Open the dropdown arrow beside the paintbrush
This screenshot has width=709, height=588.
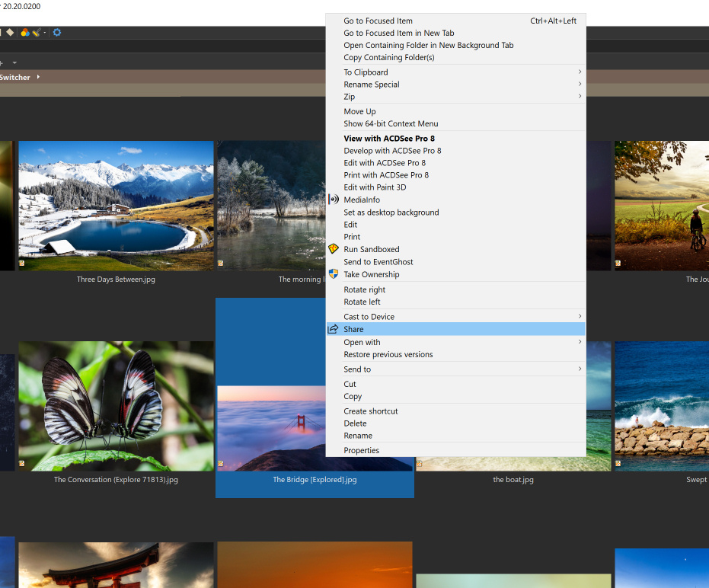click(45, 33)
